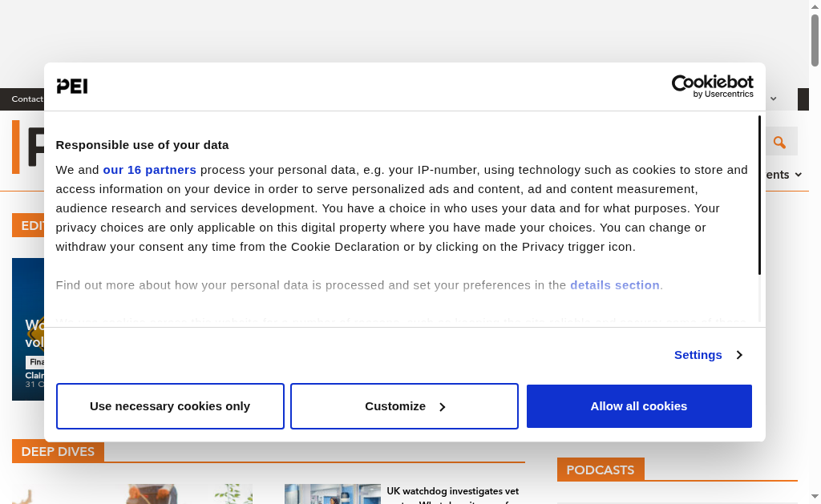Open the DEEP DIVES section tab

[x=58, y=452]
